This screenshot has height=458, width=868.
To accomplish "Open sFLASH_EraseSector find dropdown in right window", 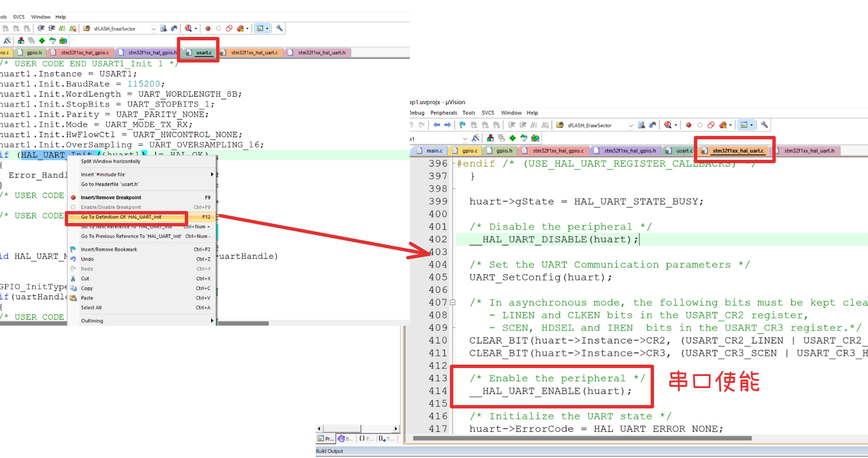I will [x=631, y=125].
